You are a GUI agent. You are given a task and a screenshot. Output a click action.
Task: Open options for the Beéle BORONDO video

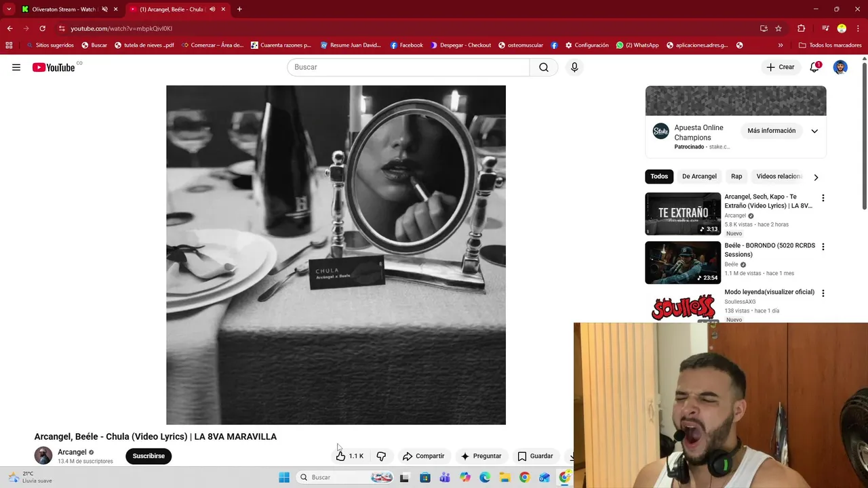(x=823, y=247)
